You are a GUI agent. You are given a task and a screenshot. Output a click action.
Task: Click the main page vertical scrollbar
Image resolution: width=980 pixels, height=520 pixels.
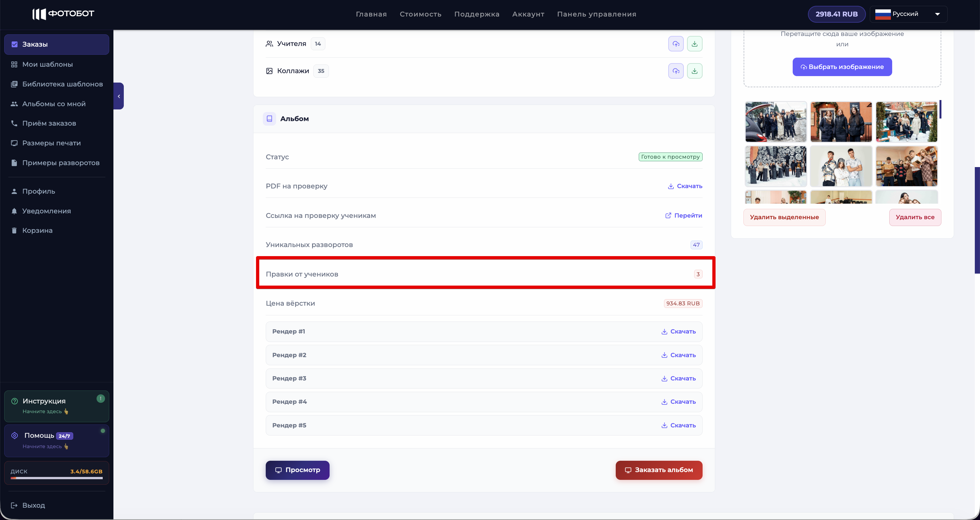(x=977, y=220)
